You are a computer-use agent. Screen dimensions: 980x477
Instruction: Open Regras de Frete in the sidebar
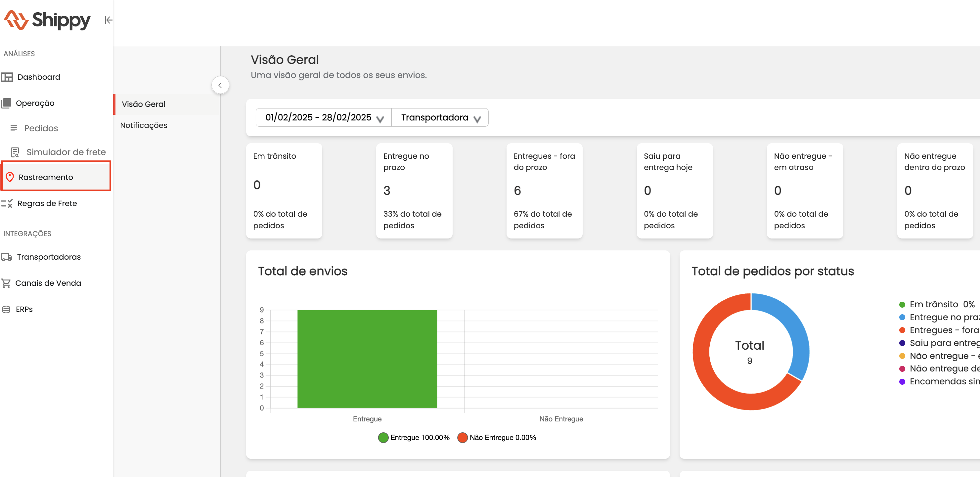47,203
